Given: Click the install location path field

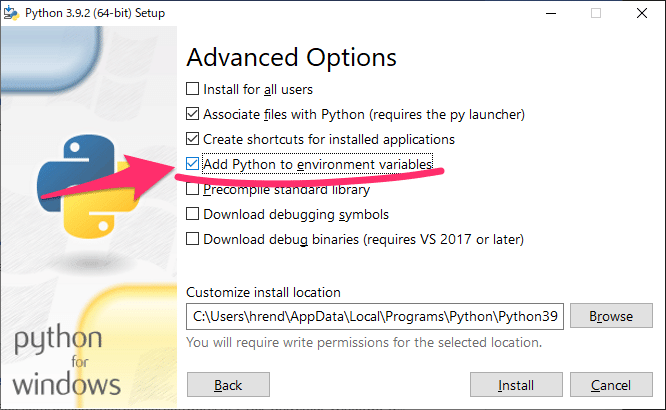Looking at the screenshot, I should click(376, 316).
